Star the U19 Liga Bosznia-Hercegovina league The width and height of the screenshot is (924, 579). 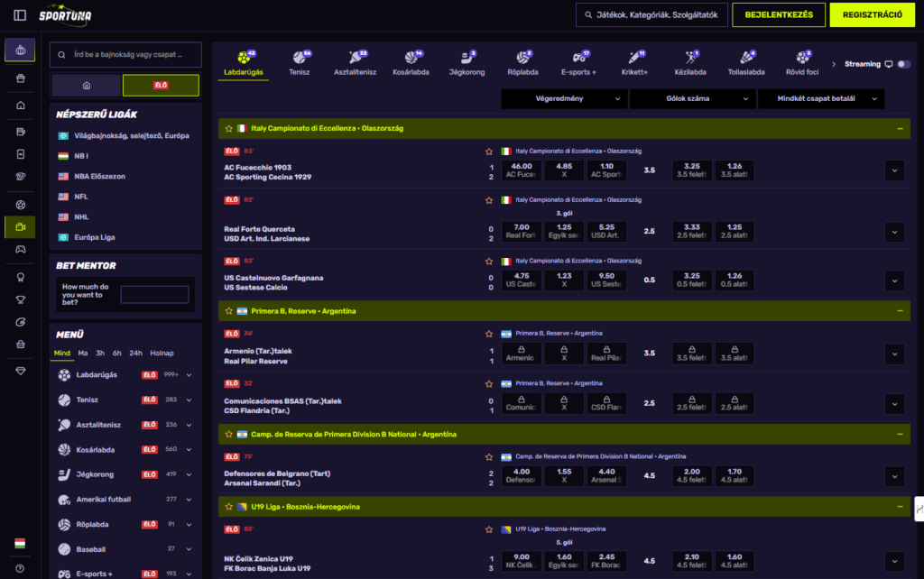click(x=229, y=507)
